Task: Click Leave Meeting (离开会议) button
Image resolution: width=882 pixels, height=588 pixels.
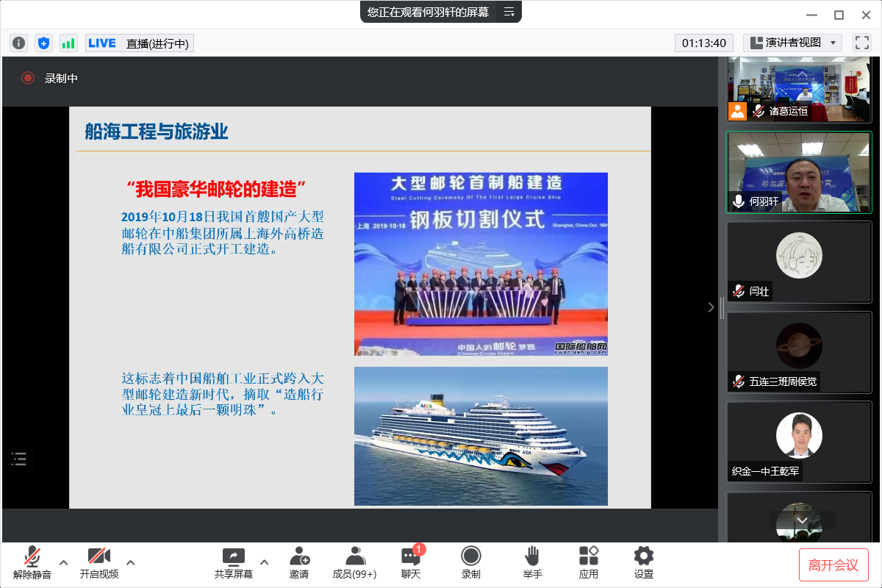Action: click(833, 564)
